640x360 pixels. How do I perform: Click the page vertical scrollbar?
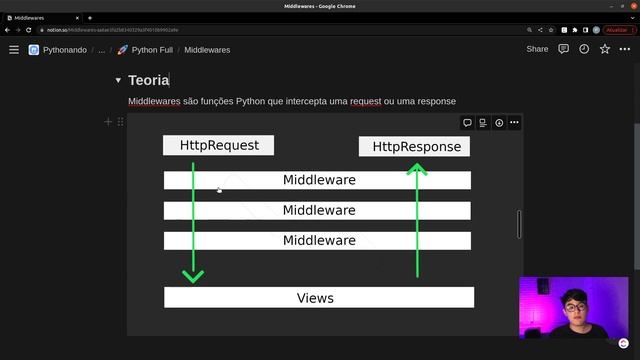click(637, 196)
